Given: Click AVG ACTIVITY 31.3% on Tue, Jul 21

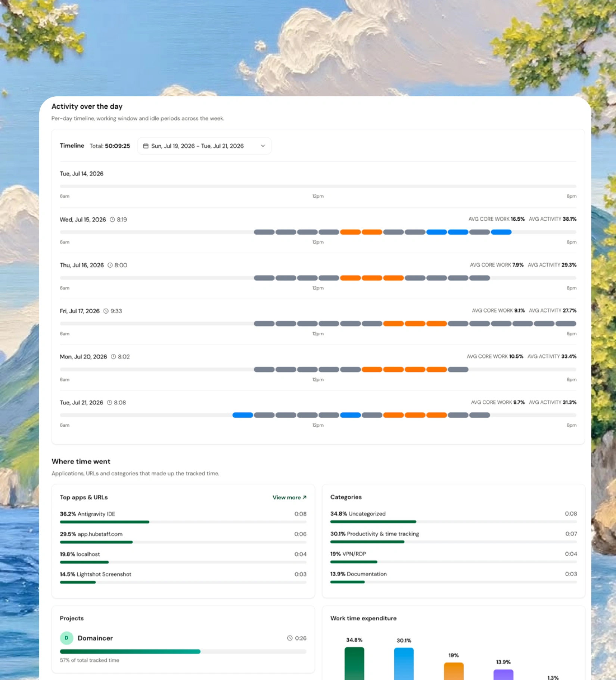Looking at the screenshot, I should click(553, 402).
